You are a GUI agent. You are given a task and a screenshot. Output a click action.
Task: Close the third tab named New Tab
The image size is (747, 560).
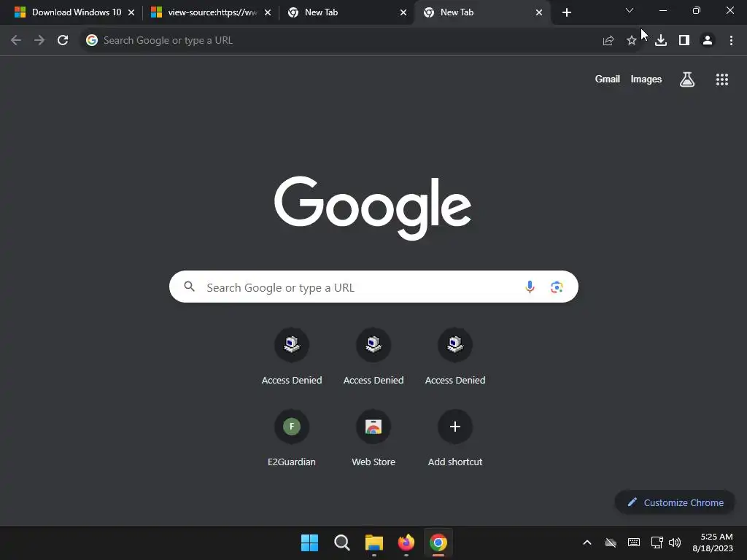coord(403,12)
